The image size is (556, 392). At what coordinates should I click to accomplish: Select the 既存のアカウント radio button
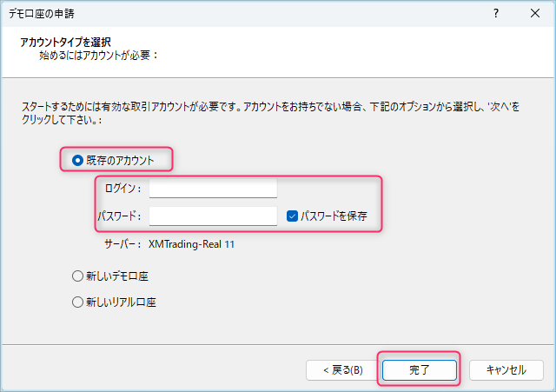pos(77,160)
